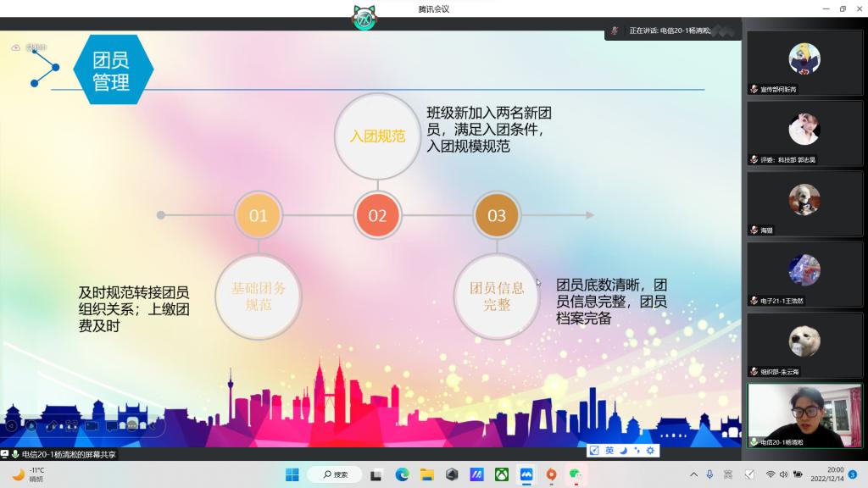Click the Xbox app taskbar icon
Screen dimensions: 868x488
click(x=502, y=474)
